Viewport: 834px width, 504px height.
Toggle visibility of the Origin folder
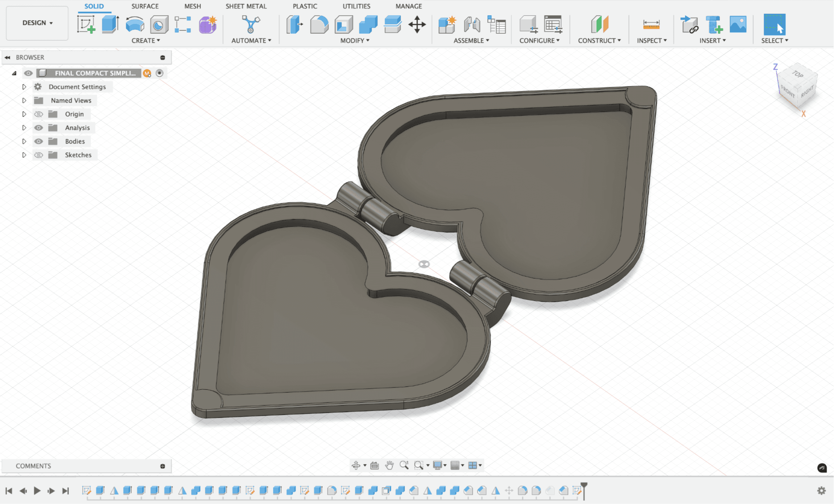point(38,114)
